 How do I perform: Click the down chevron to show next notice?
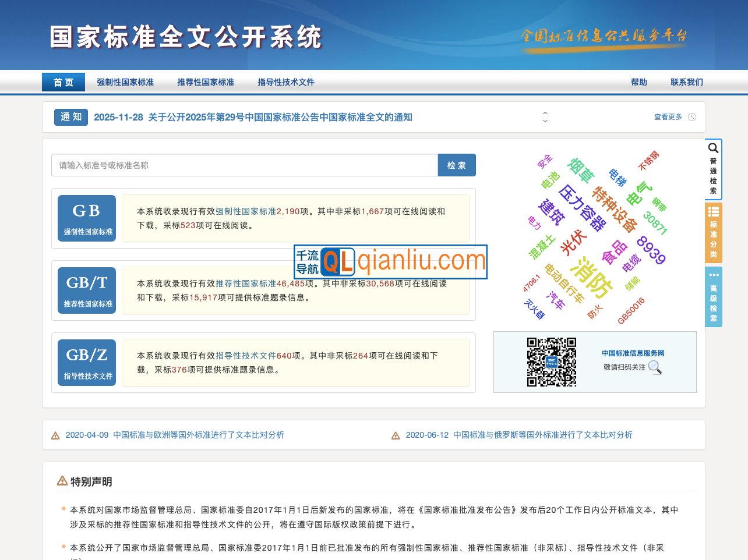(x=545, y=120)
